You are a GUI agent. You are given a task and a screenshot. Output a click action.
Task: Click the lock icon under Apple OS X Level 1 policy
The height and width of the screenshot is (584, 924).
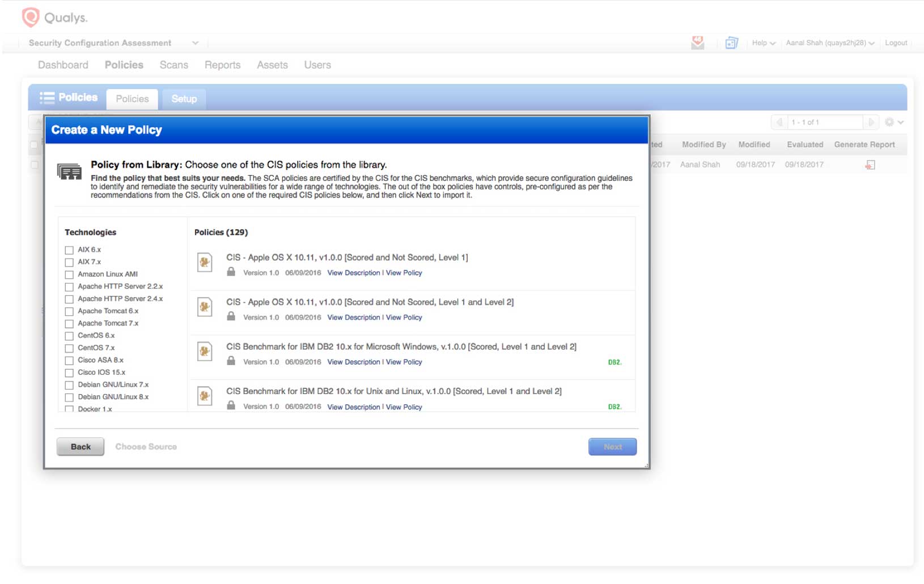(231, 272)
